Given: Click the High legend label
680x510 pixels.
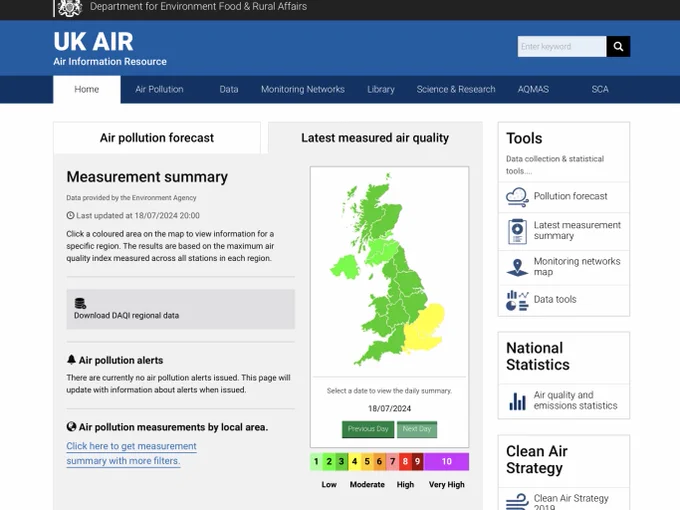Looking at the screenshot, I should [x=405, y=484].
